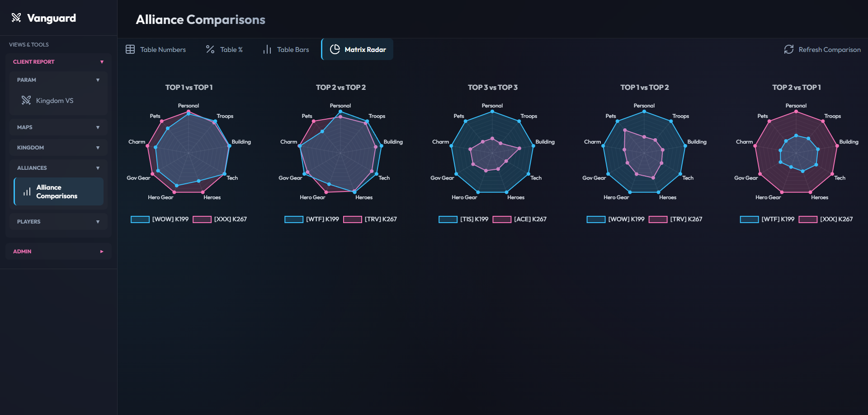This screenshot has width=868, height=415.
Task: Click the Matrix Radar pie icon
Action: pyautogui.click(x=335, y=49)
